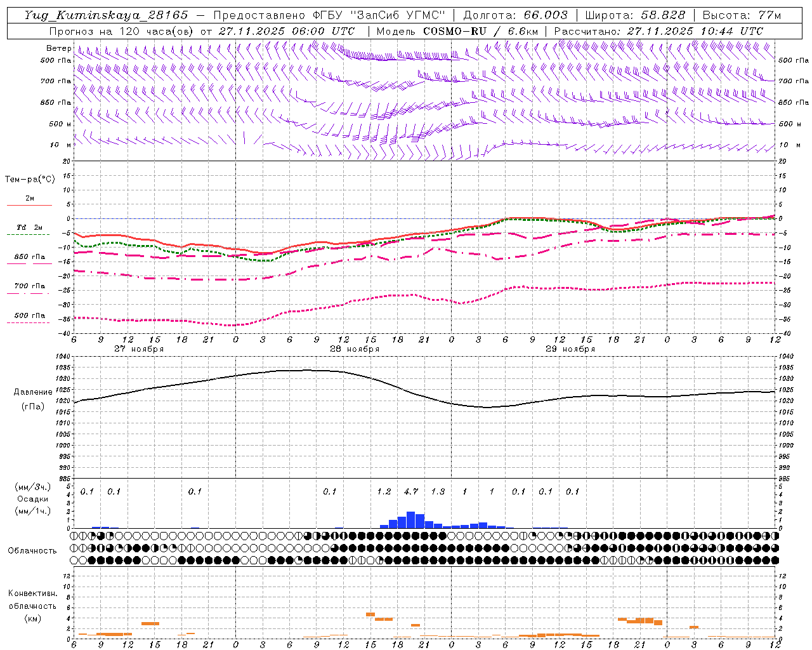Click the 'Долгота: 66.003' value

point(515,15)
